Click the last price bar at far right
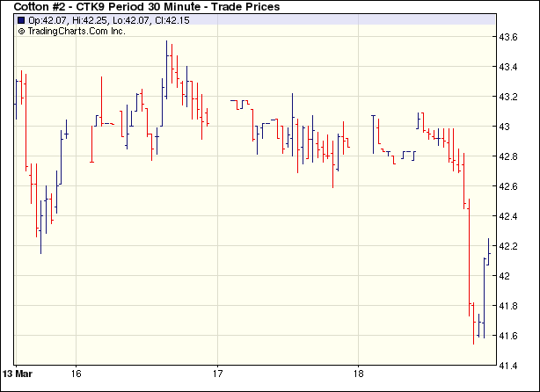 point(488,250)
